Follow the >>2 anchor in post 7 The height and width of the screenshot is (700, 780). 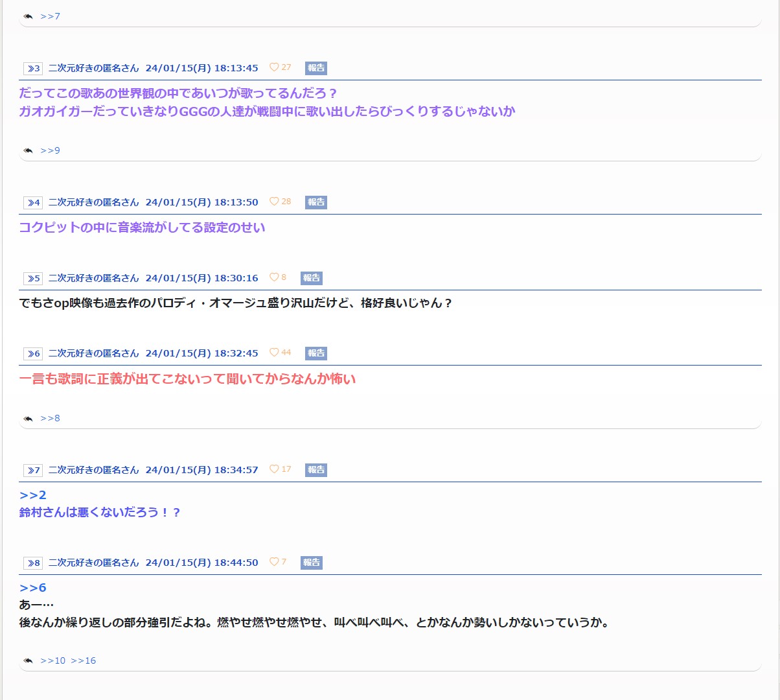(x=33, y=495)
